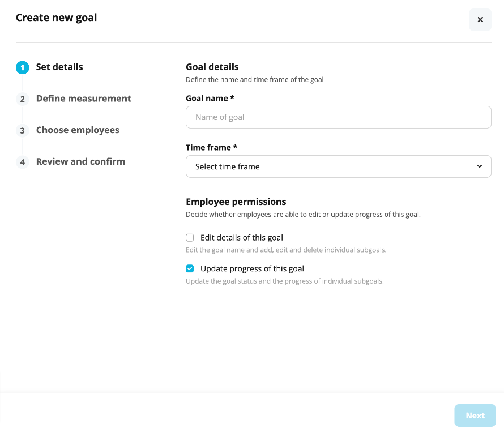The width and height of the screenshot is (504, 432).
Task: Click the Goal name field label
Action: click(210, 99)
